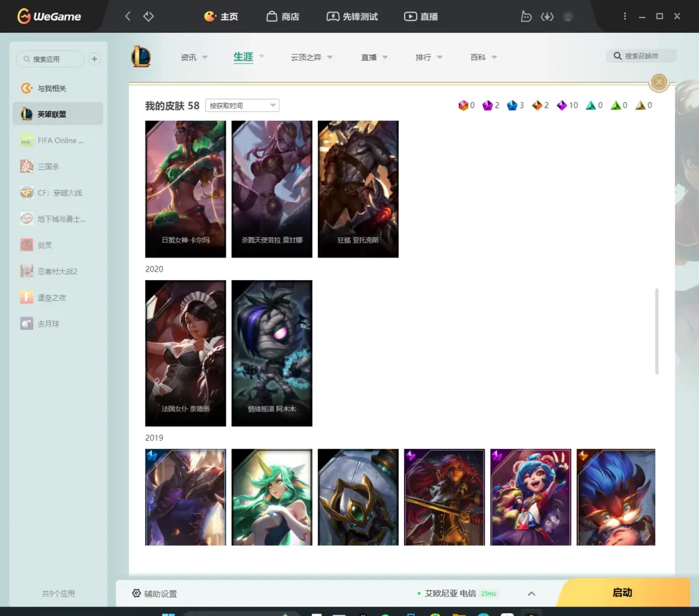Click the red-orange gem count icon
This screenshot has width=699, height=616.
coord(463,105)
